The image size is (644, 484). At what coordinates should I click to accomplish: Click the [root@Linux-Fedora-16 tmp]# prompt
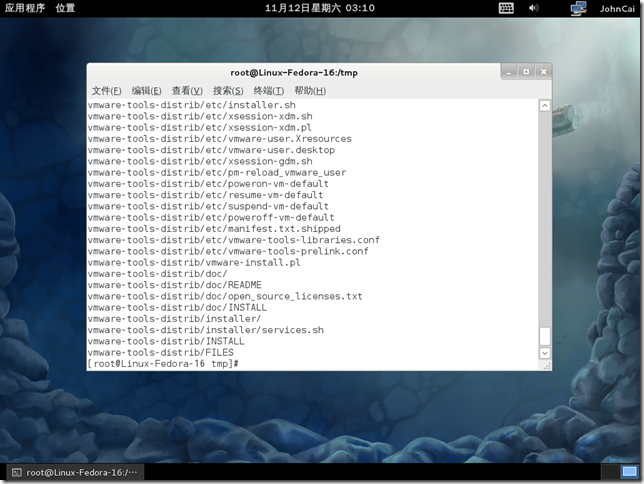pos(163,364)
